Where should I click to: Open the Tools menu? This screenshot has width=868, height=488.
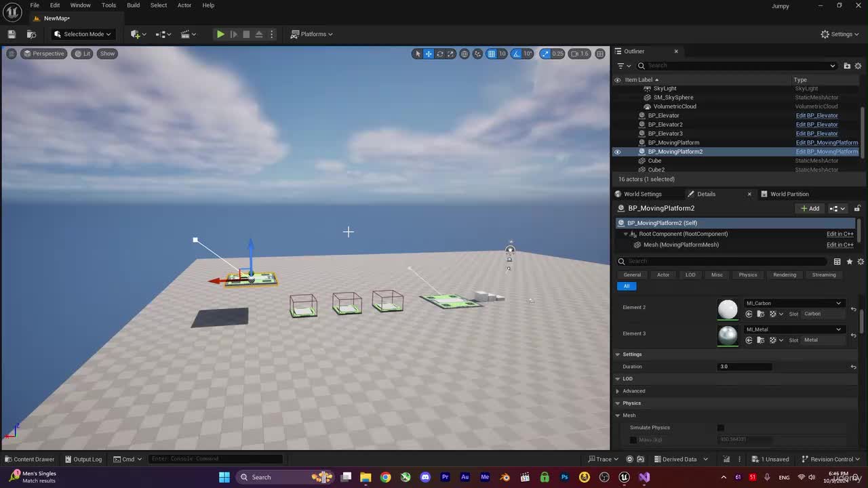108,5
